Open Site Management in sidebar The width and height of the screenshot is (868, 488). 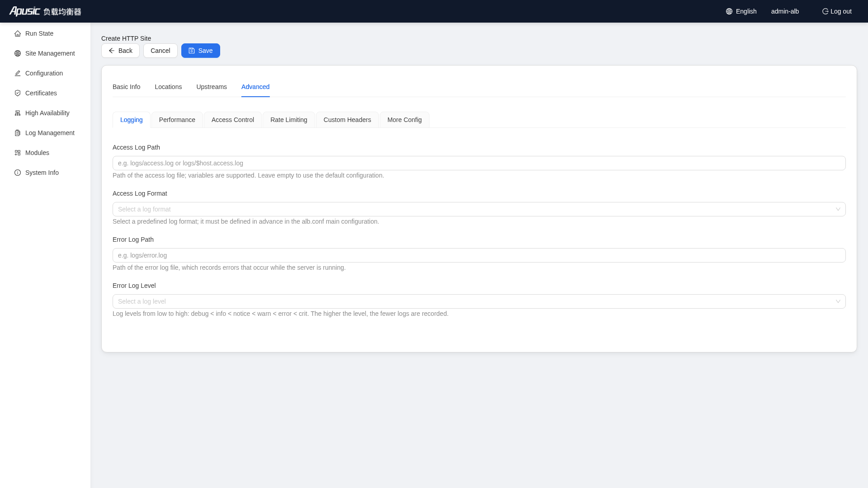click(45, 53)
